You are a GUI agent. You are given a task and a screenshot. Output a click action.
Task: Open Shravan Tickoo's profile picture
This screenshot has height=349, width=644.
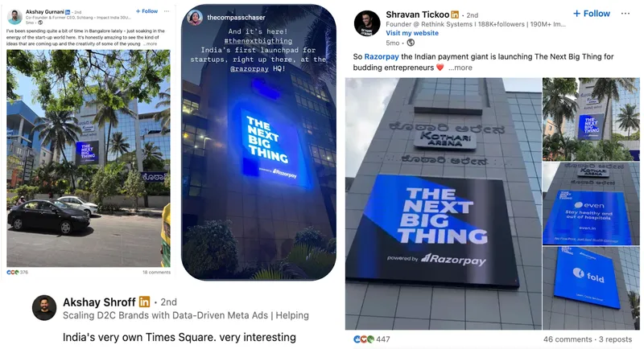367,23
